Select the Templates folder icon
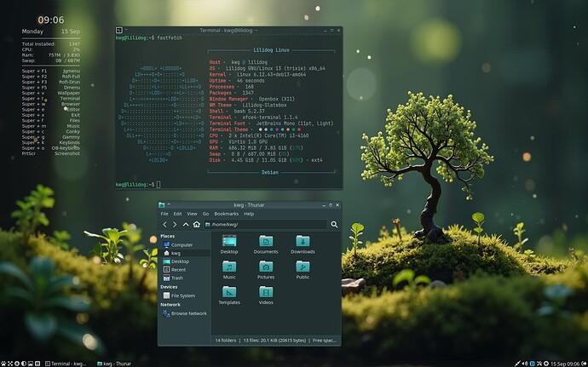The width and height of the screenshot is (588, 367). 229,292
